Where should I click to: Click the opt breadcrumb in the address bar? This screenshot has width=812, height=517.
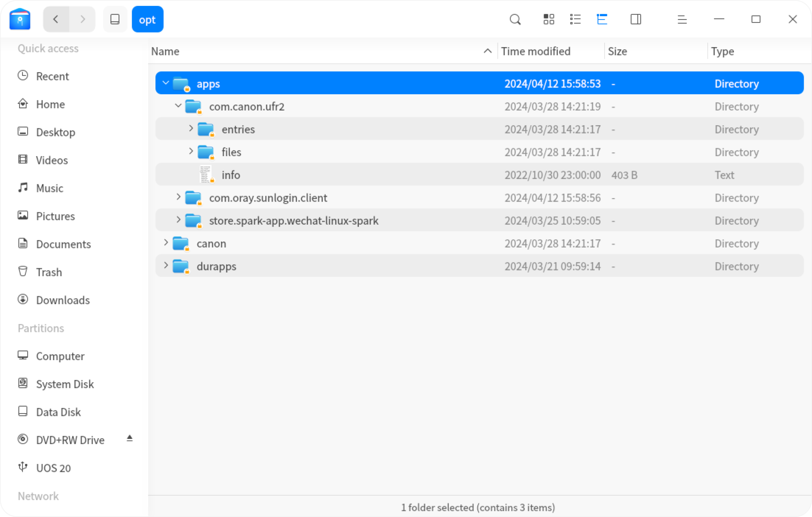[147, 19]
